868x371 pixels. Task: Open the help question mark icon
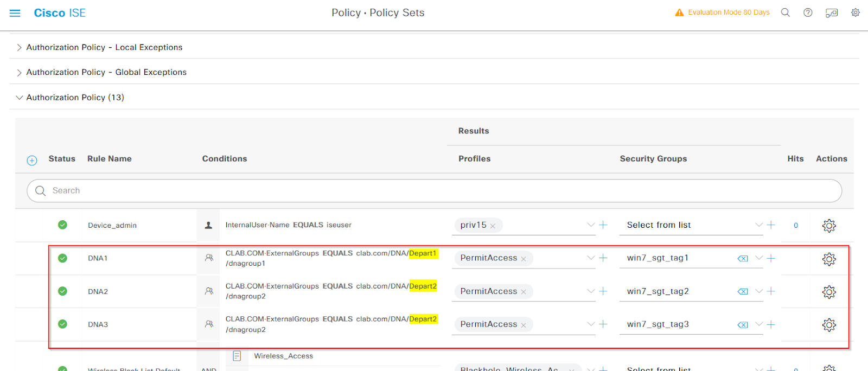coord(808,12)
